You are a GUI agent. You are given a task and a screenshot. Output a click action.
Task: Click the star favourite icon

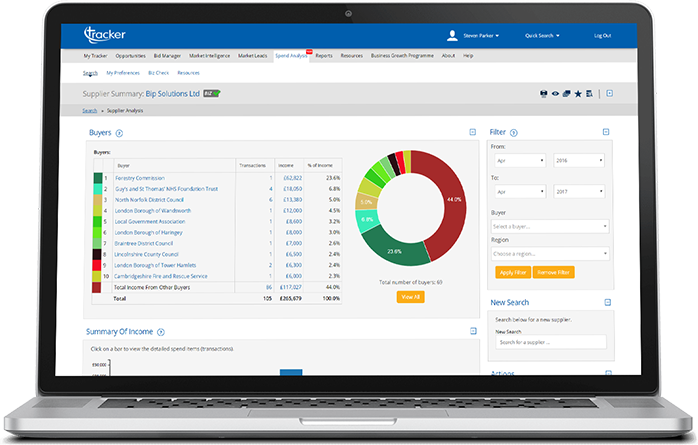pos(578,94)
